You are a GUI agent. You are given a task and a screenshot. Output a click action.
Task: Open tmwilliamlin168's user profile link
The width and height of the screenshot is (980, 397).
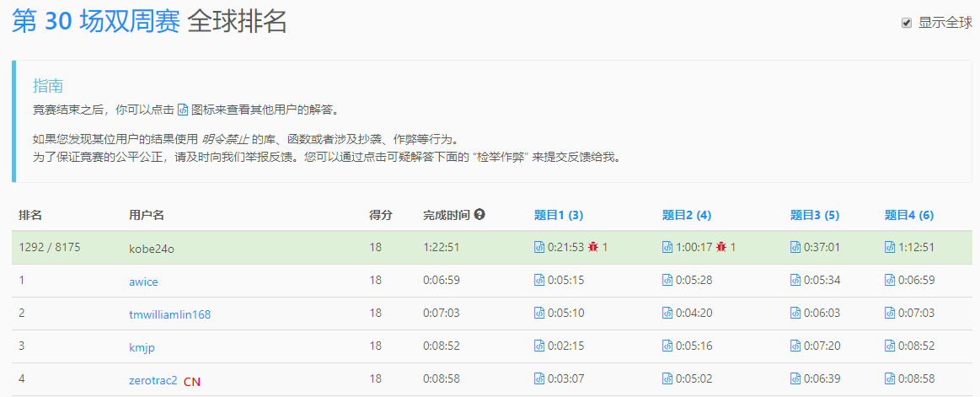click(x=170, y=314)
